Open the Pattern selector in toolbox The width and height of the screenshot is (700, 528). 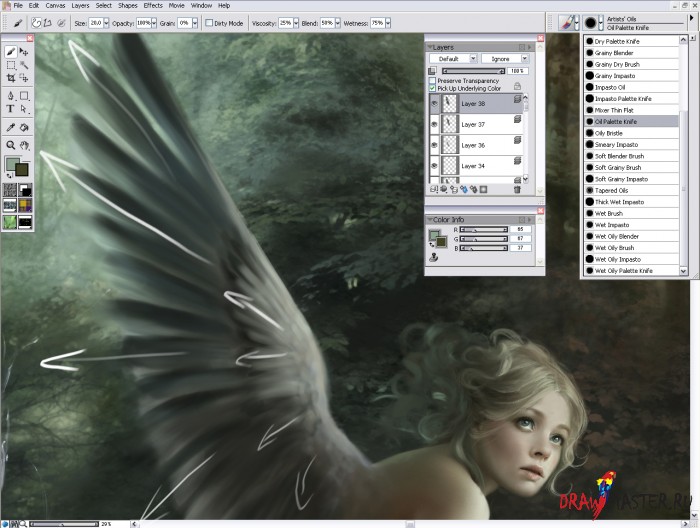pyautogui.click(x=10, y=206)
